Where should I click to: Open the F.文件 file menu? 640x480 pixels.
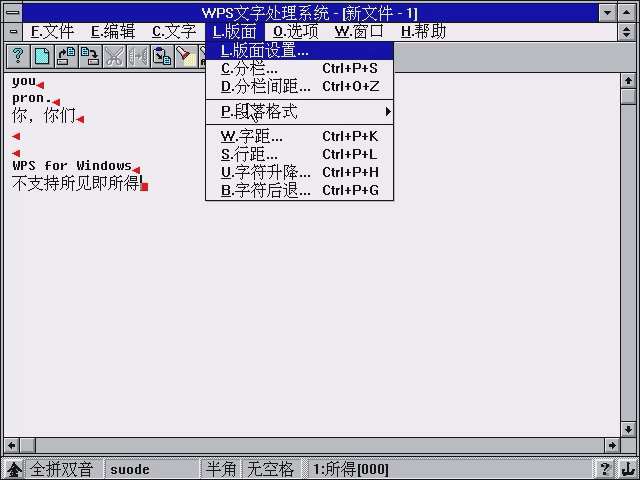tap(52, 31)
